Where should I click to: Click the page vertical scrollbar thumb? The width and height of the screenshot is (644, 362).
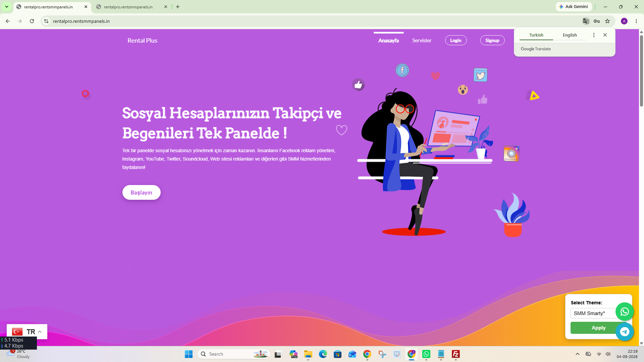pyautogui.click(x=641, y=70)
